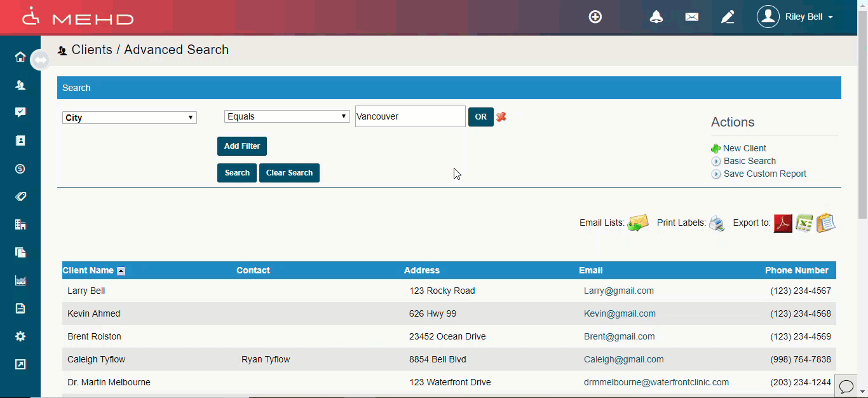The image size is (868, 398).
Task: Sort by Client Name column header
Action: pyautogui.click(x=88, y=270)
